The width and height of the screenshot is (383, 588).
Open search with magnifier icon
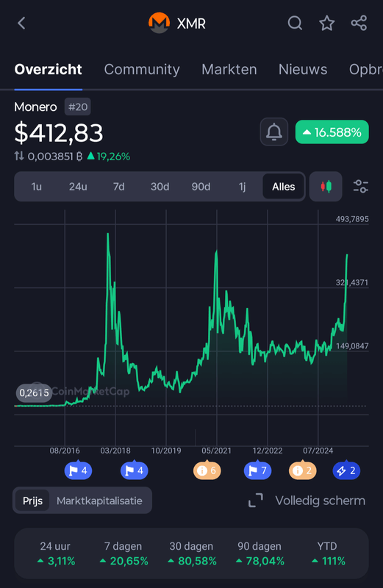295,24
